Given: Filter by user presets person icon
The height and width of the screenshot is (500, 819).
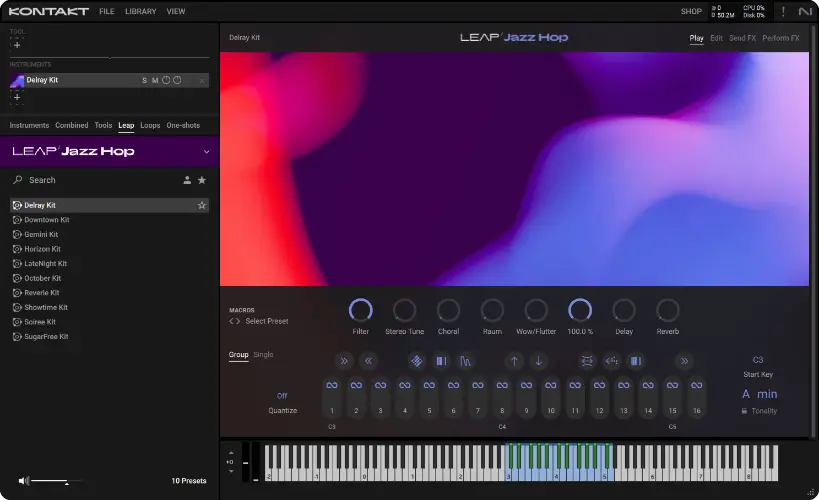Looking at the screenshot, I should click(187, 180).
